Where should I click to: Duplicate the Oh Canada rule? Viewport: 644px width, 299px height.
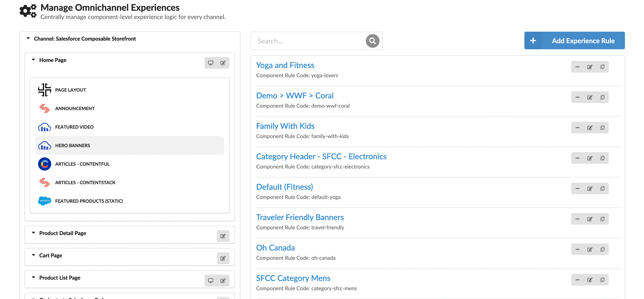tap(603, 249)
